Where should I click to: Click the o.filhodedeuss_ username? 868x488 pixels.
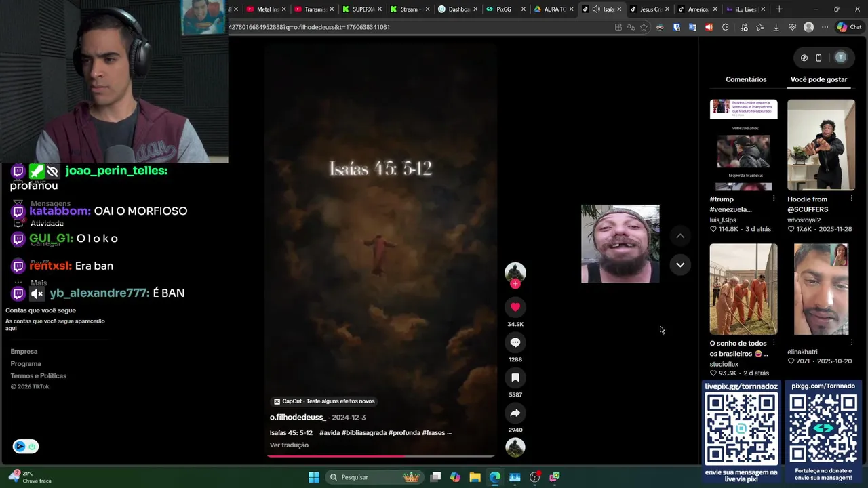point(298,418)
